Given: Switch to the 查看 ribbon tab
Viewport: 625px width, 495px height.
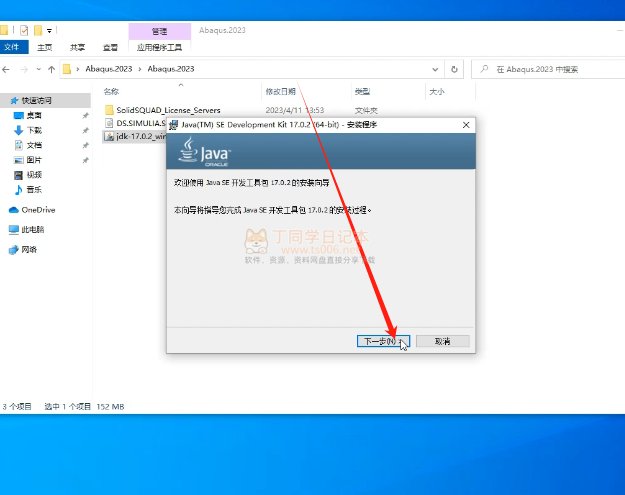Looking at the screenshot, I should tap(110, 47).
